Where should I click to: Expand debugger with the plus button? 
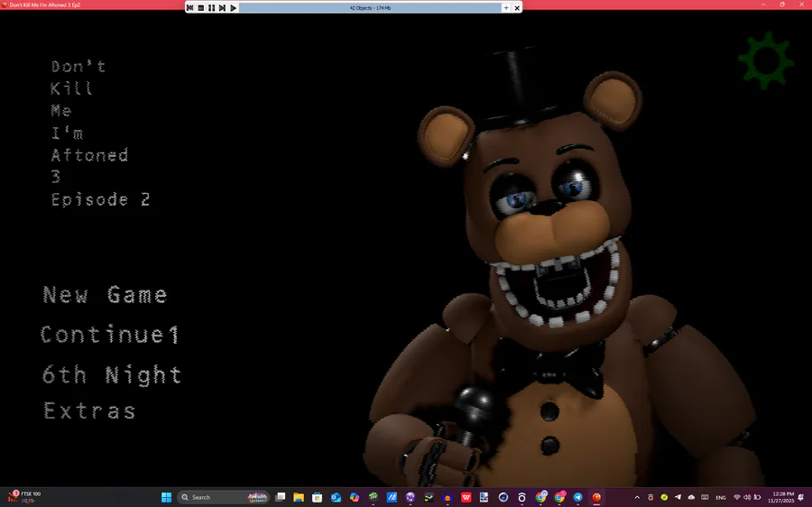506,8
